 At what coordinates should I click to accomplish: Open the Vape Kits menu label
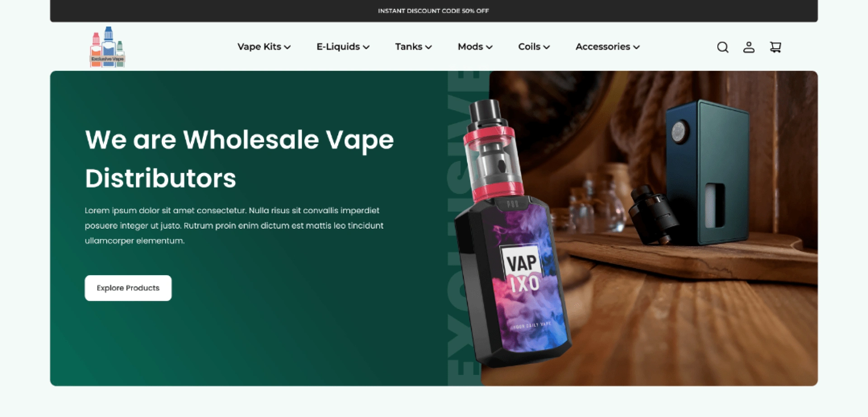(259, 47)
